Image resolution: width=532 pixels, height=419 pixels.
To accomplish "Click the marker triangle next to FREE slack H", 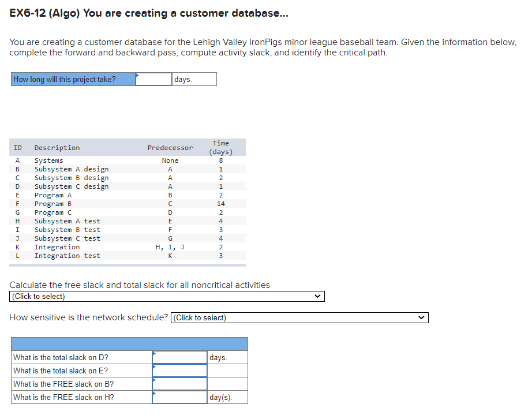I will coord(153,394).
